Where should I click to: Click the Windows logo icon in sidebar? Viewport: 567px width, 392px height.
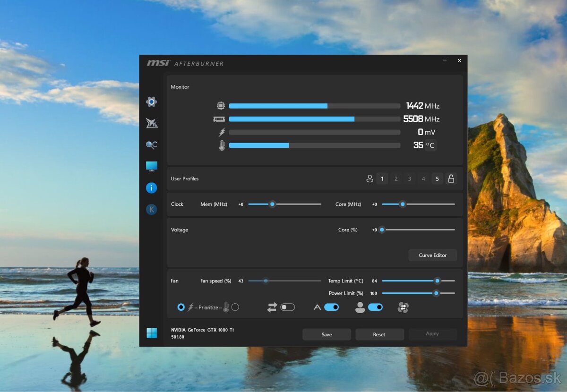151,333
